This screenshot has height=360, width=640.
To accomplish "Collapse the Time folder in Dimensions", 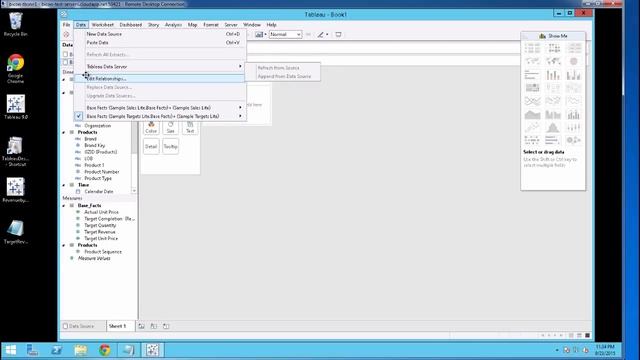I will click(64, 185).
